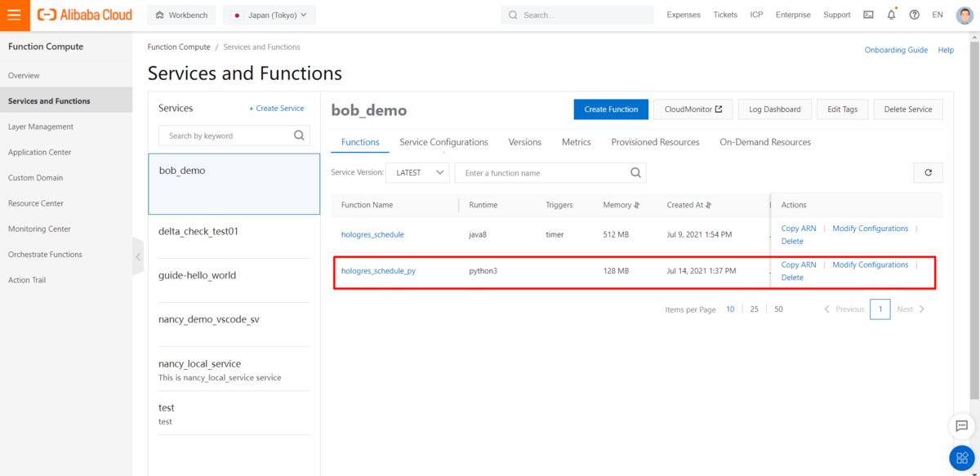Switch to Functions tab
The height and width of the screenshot is (476, 980).
point(360,142)
